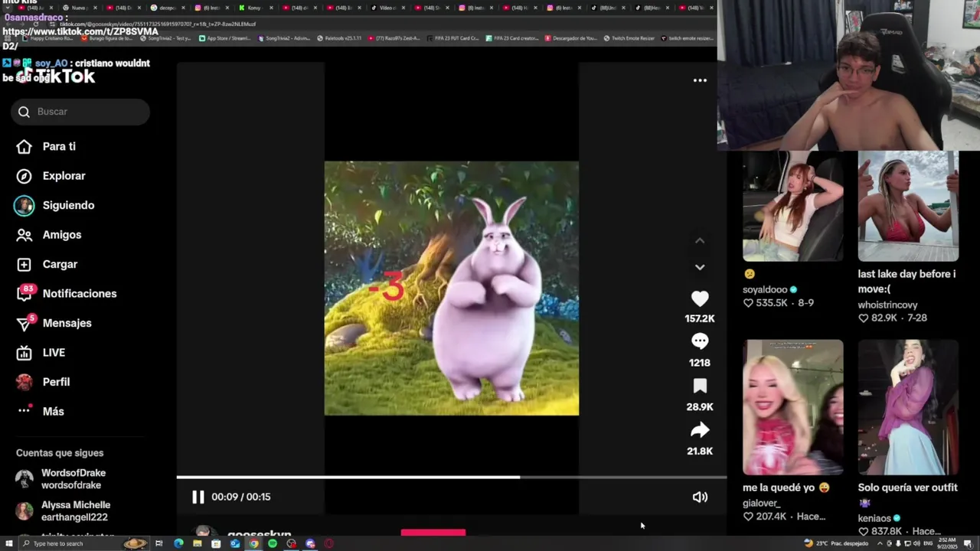This screenshot has height=551, width=980.
Task: Share the video with arrow icon
Action: click(700, 430)
